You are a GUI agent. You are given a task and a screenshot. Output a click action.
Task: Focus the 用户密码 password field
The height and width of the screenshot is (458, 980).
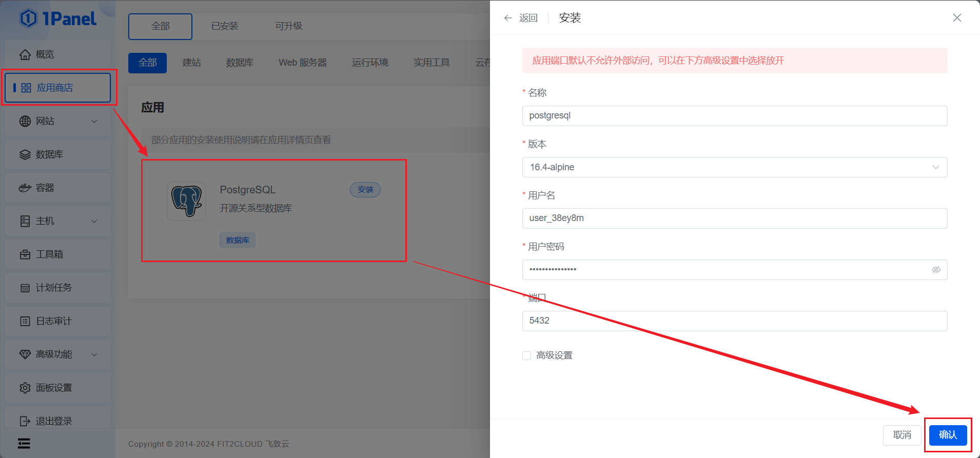(735, 270)
